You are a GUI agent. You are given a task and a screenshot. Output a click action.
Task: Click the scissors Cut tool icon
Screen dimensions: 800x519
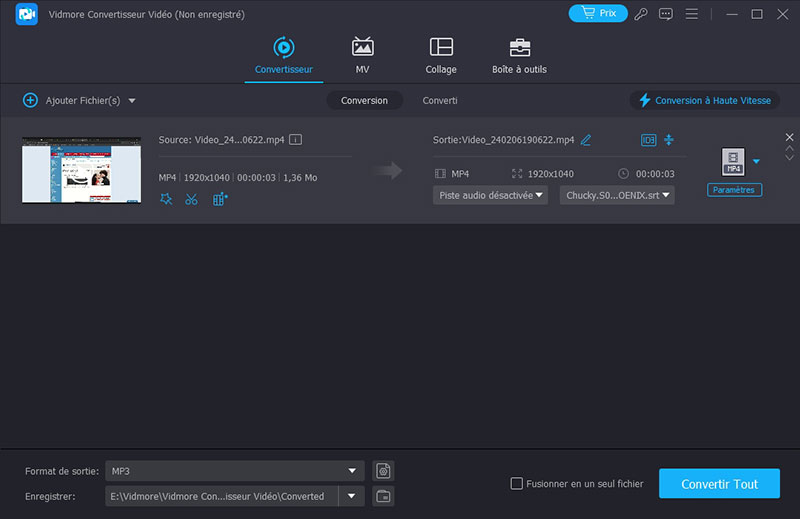192,199
